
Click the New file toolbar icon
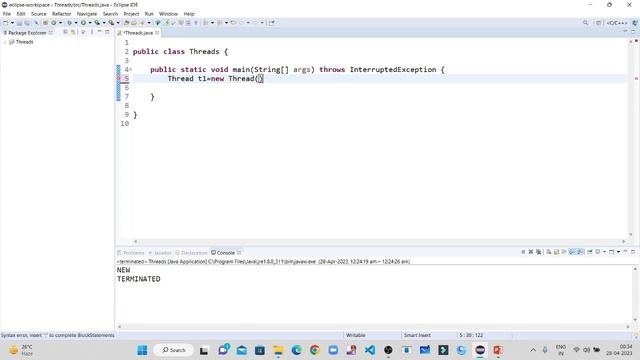[6, 23]
